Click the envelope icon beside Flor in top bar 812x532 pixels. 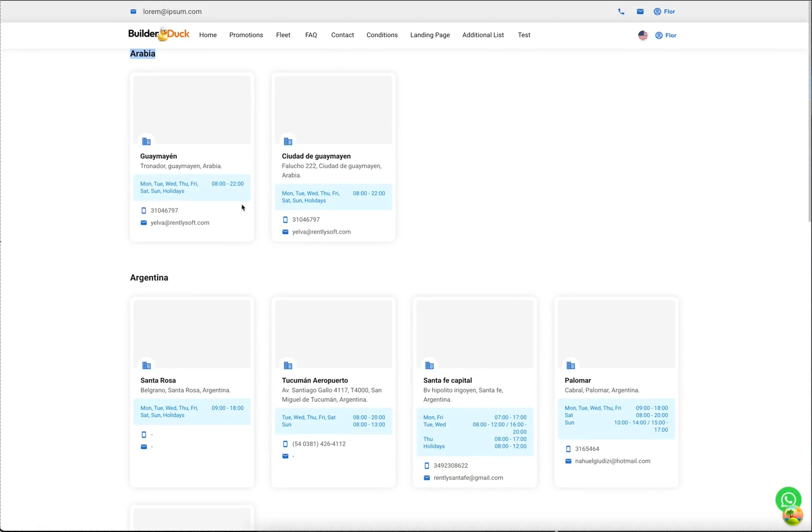(640, 12)
